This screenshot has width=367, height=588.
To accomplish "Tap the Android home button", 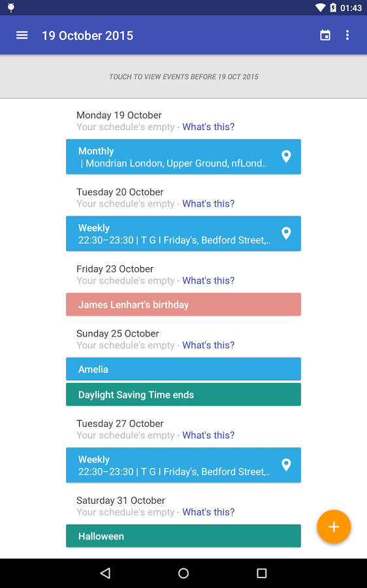I will (183, 573).
